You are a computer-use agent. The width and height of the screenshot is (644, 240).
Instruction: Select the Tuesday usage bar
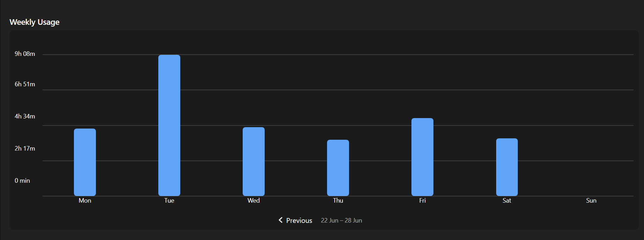click(x=169, y=125)
